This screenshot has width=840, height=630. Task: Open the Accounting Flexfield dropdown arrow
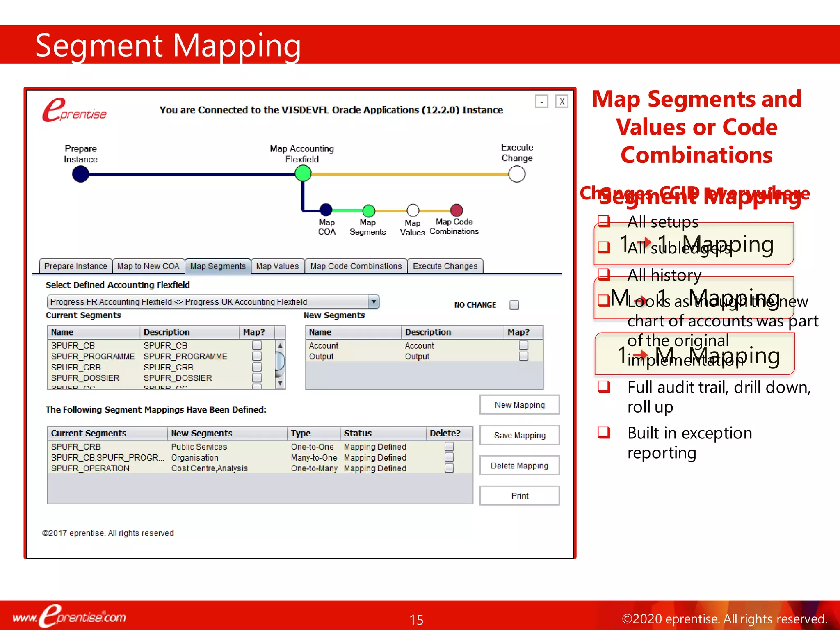pos(373,302)
